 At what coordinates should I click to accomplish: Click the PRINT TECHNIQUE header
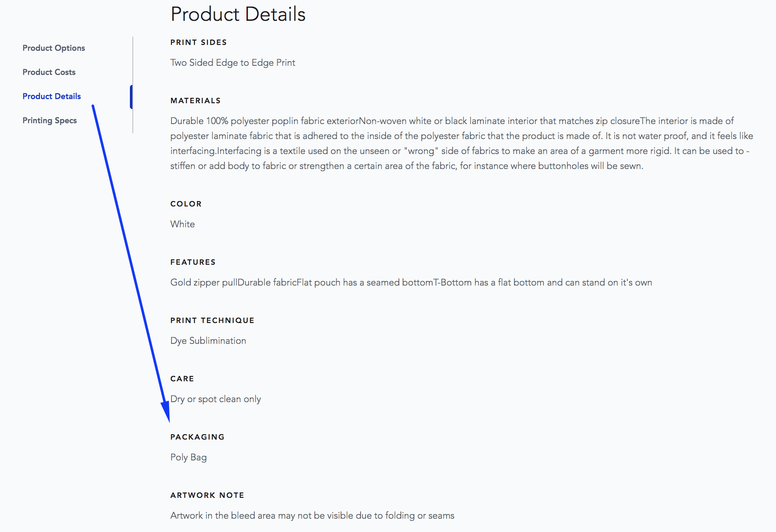coord(212,320)
